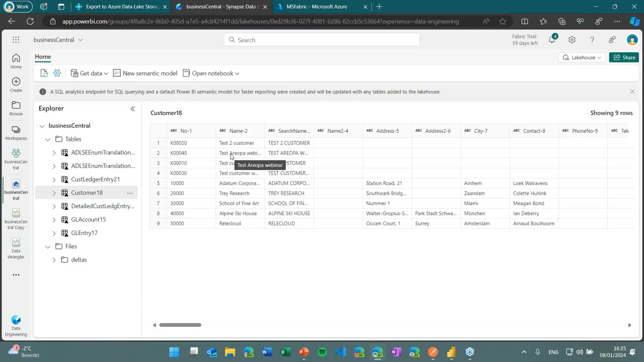Click the Share button

point(624,57)
